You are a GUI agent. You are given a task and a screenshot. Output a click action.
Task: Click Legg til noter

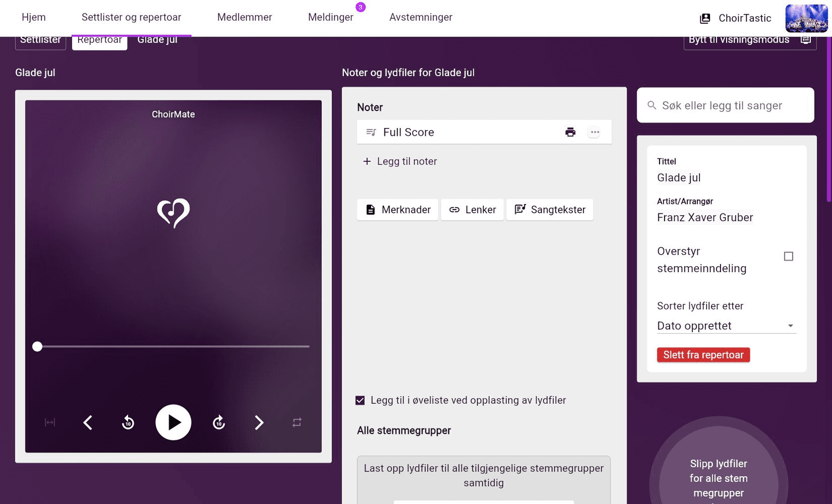tap(400, 161)
